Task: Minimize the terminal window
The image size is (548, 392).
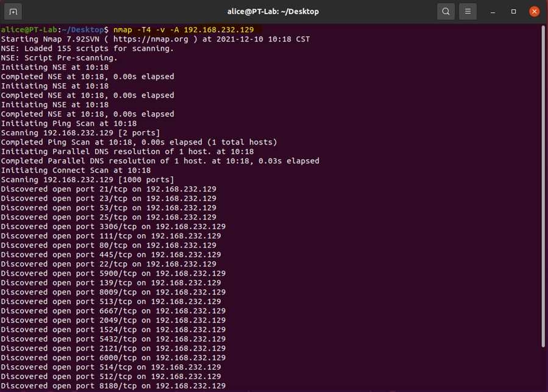Action: point(493,12)
